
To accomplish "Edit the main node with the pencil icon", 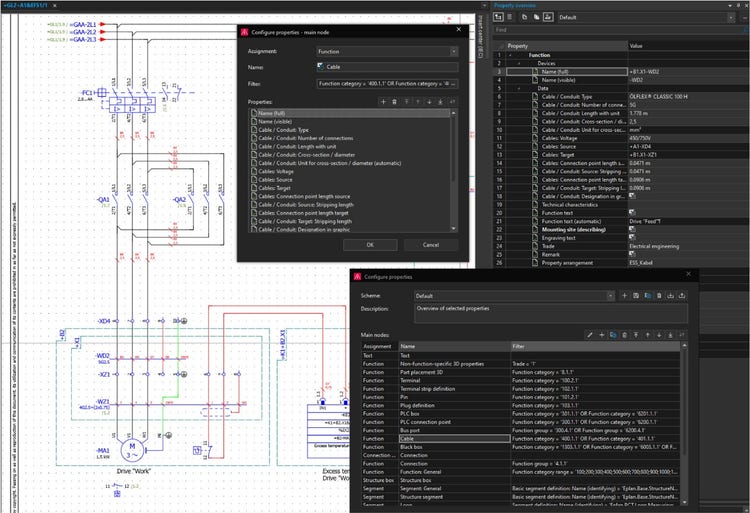I will coord(589,334).
